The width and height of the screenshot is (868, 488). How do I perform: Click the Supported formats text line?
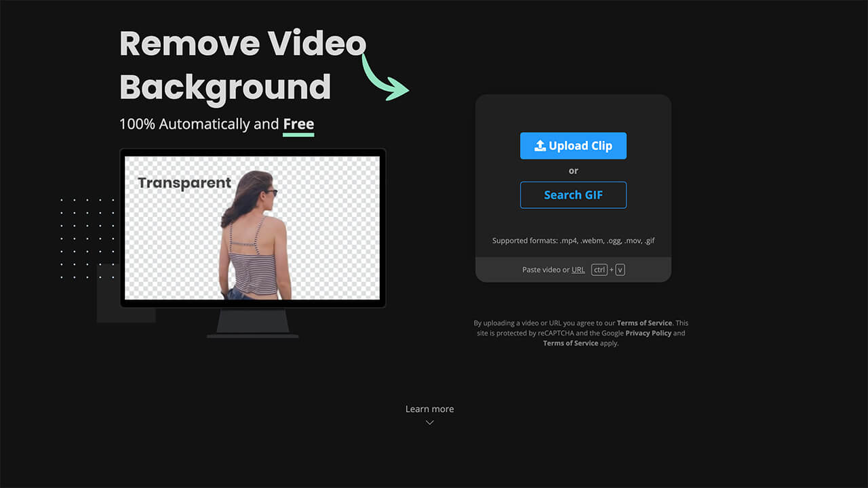pyautogui.click(x=573, y=241)
